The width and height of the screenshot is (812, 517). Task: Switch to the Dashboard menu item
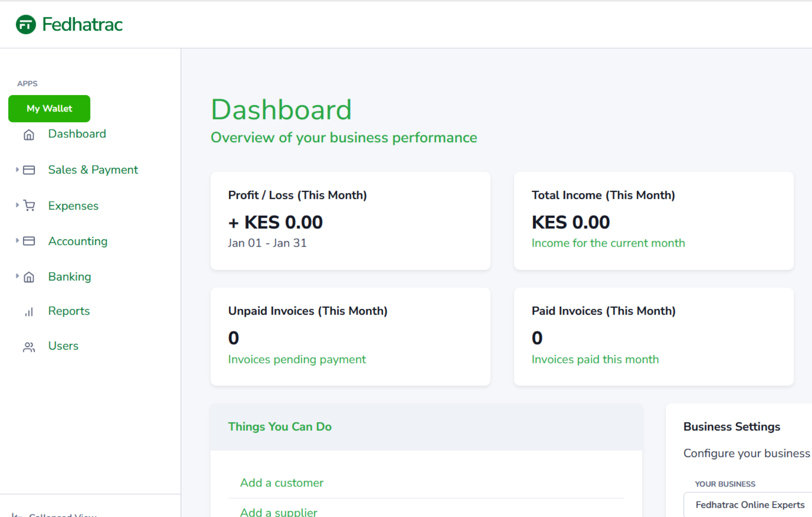coord(77,134)
